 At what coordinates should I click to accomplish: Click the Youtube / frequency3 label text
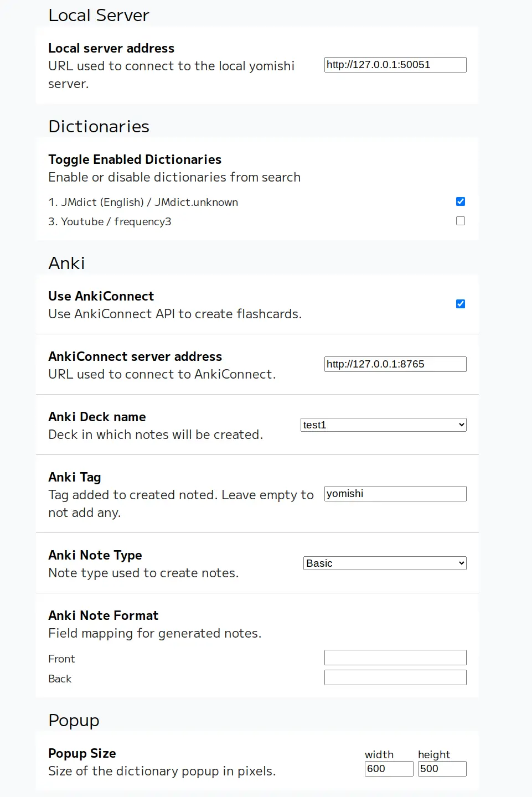click(110, 222)
